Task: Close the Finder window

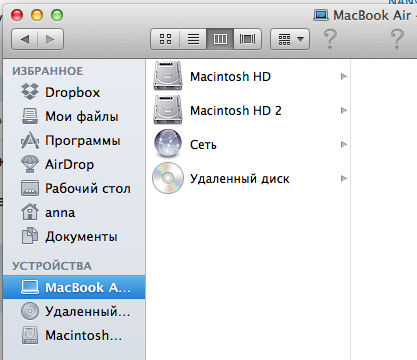Action: pos(17,15)
